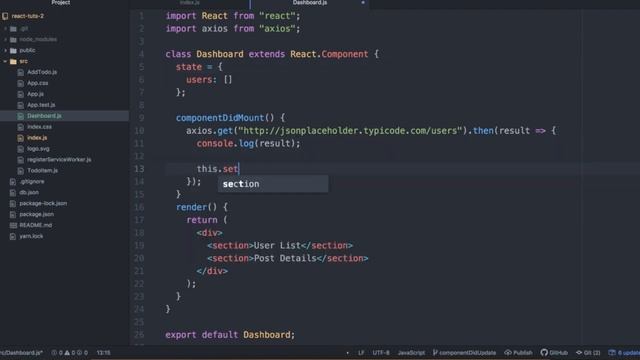
Task: Select Dashboard.js in the file tree
Action: point(44,116)
